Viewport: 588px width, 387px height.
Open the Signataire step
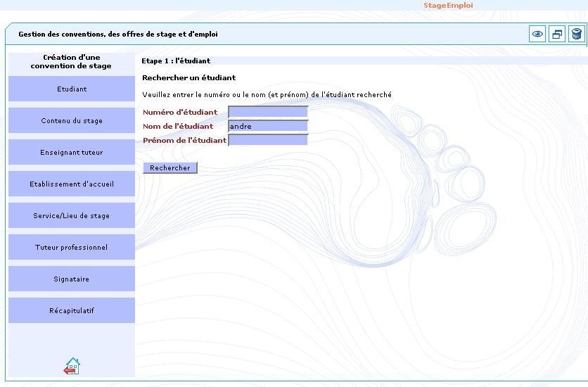coord(72,279)
